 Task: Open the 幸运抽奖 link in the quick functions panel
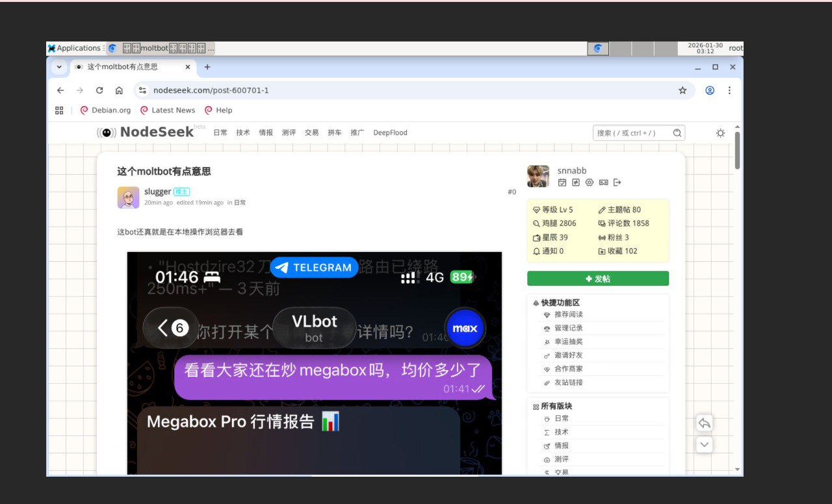[x=568, y=342]
